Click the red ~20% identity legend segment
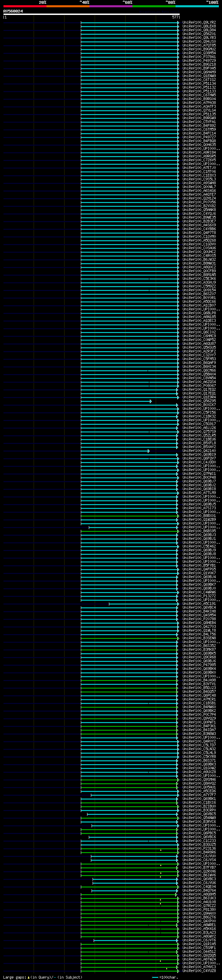222x980 pixels. point(25,6)
